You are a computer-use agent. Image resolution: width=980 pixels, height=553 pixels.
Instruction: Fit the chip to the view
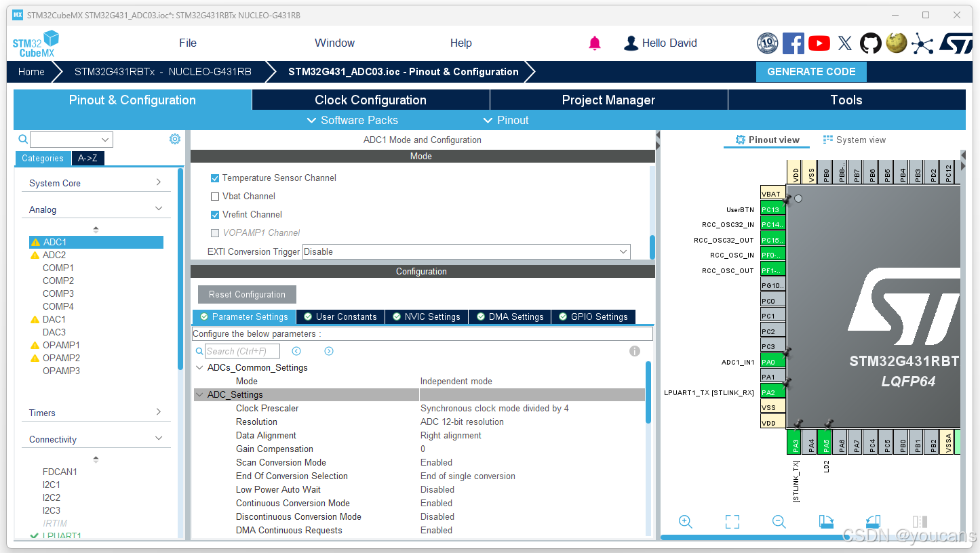pyautogui.click(x=732, y=522)
